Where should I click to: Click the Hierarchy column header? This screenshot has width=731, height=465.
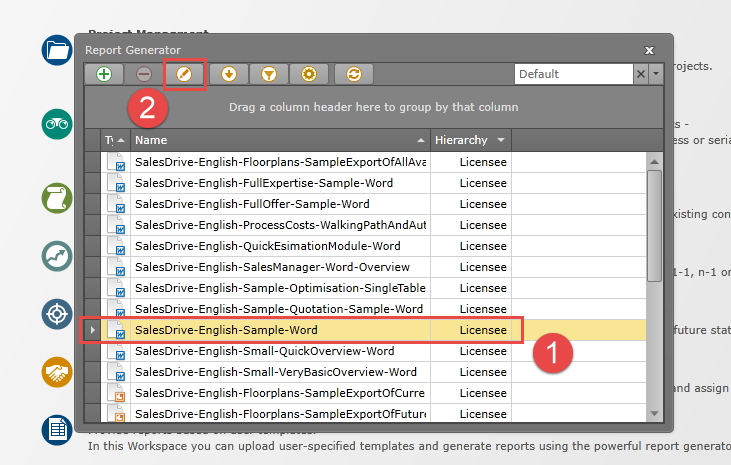pos(471,140)
